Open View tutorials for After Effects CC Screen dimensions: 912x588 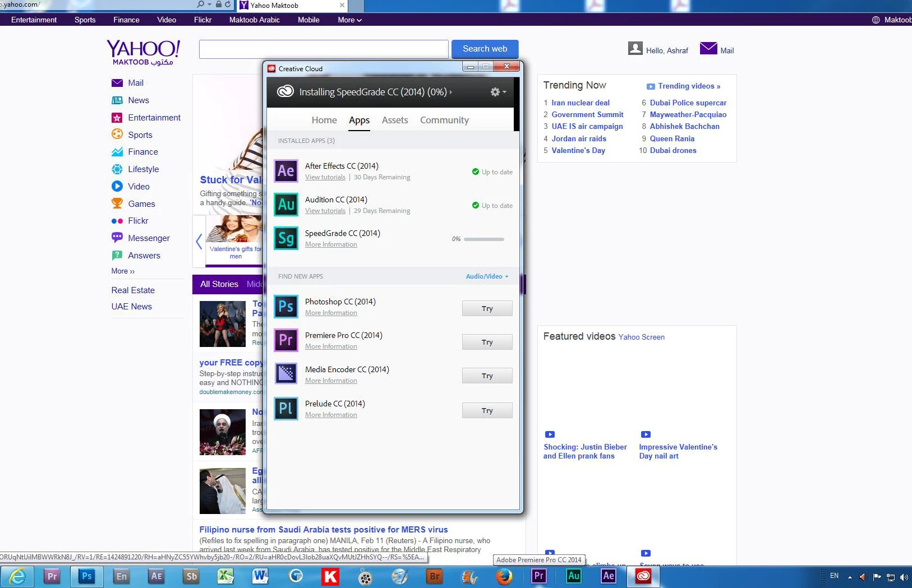325,177
